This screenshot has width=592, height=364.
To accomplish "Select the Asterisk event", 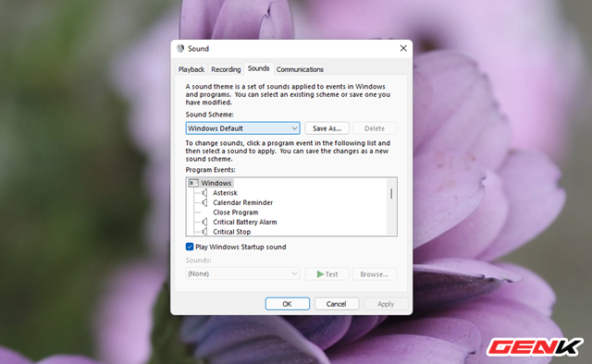I will (225, 193).
